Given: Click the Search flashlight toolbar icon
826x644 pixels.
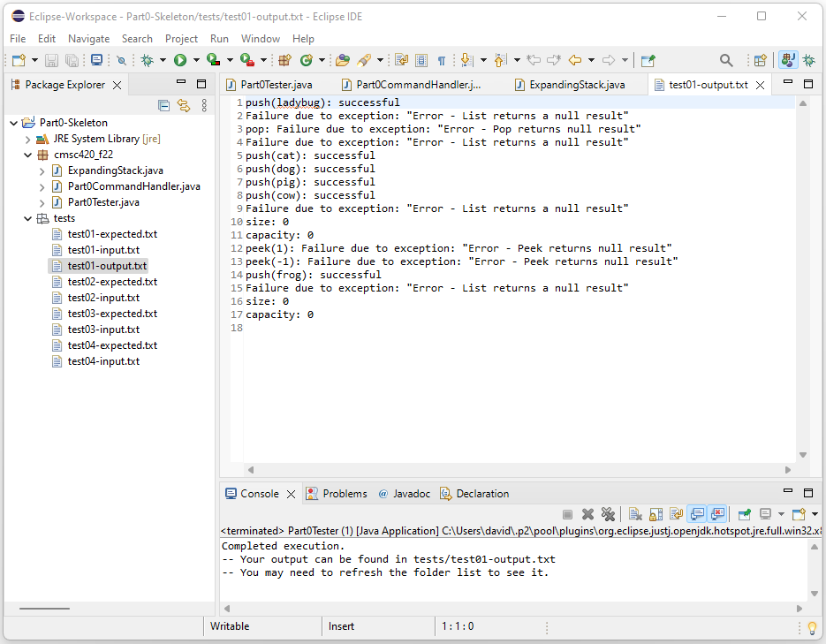Looking at the screenshot, I should tap(364, 61).
